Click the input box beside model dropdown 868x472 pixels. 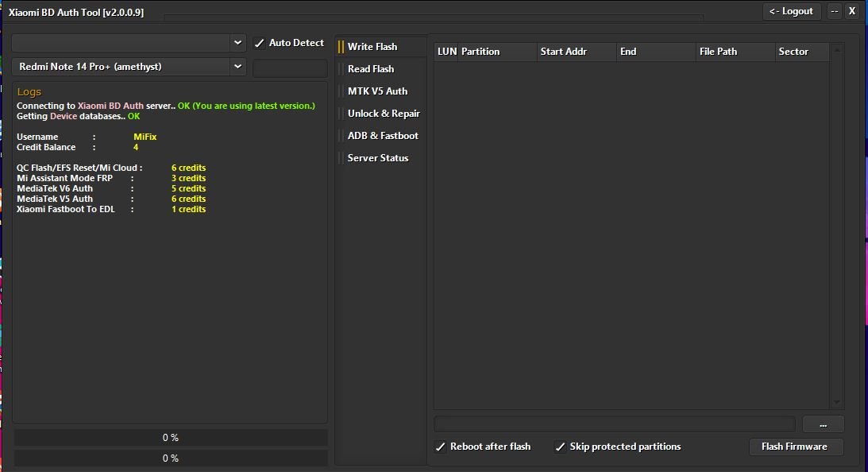290,68
